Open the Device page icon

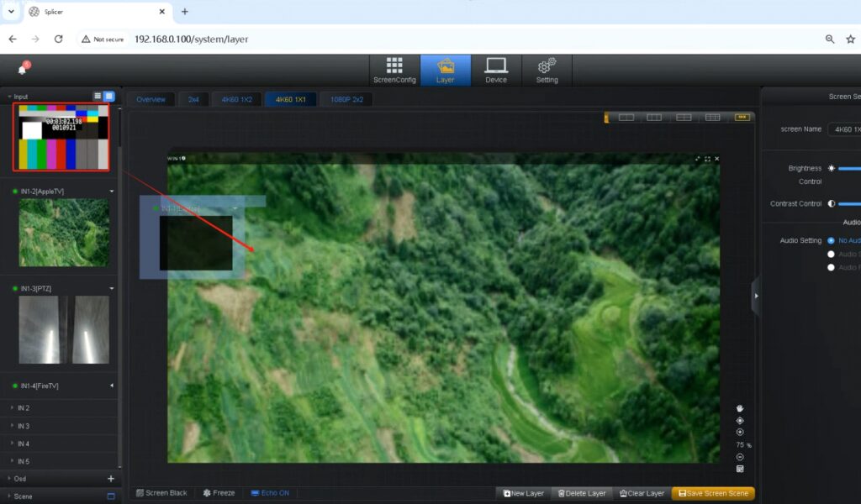(x=496, y=70)
